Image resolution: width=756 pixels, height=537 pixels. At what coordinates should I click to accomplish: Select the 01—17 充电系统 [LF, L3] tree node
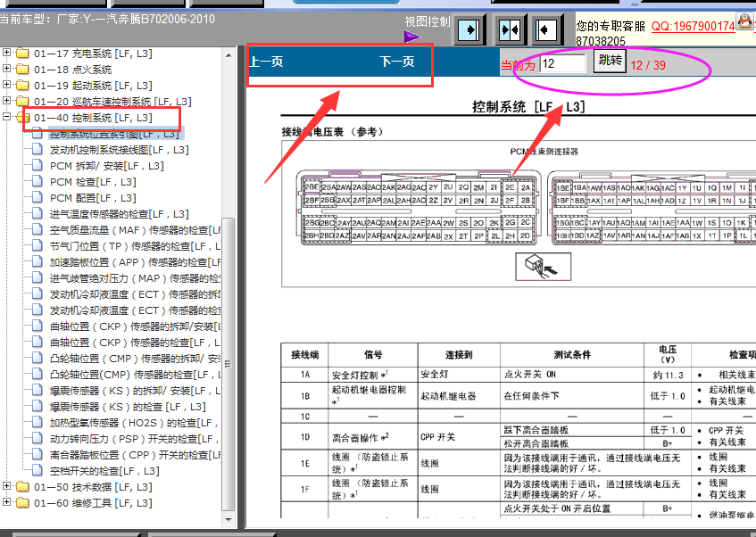click(93, 54)
